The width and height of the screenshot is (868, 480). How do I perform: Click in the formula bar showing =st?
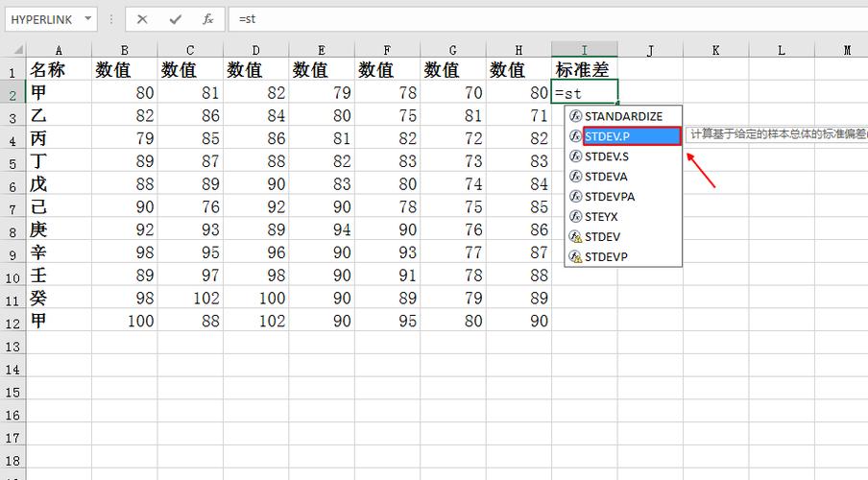click(x=548, y=19)
